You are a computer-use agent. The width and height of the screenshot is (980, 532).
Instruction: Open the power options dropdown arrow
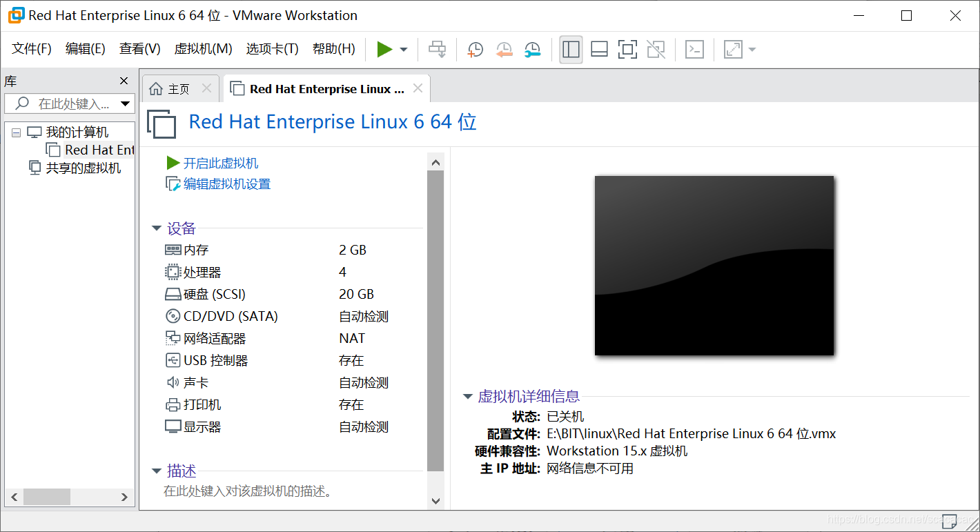404,50
